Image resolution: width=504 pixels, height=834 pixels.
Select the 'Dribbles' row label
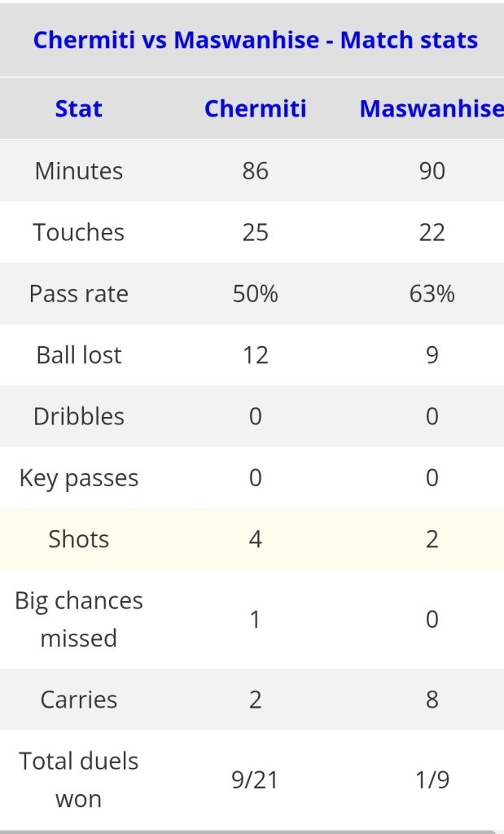coord(79,416)
